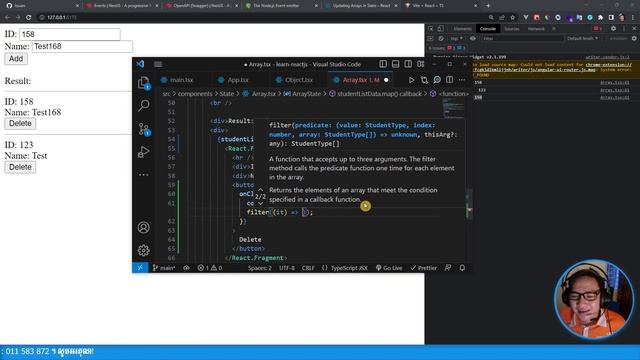The width and height of the screenshot is (640, 360).
Task: Split the VS Code editor right
Action: pos(449,80)
